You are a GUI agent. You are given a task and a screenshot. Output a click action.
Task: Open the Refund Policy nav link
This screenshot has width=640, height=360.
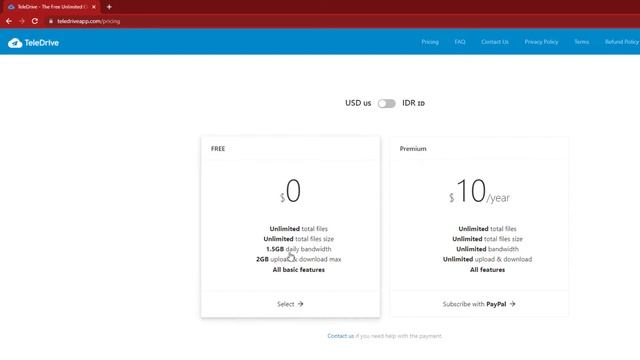click(622, 42)
